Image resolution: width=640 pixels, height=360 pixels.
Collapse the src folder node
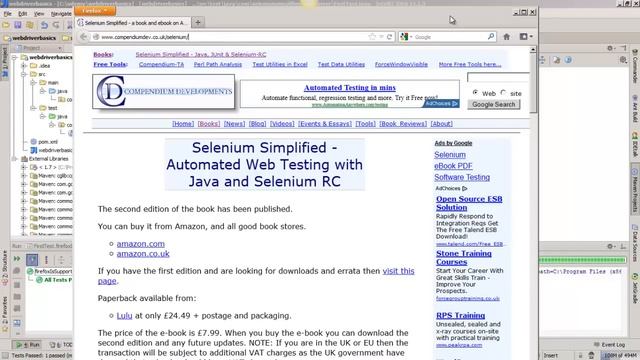tap(24, 74)
